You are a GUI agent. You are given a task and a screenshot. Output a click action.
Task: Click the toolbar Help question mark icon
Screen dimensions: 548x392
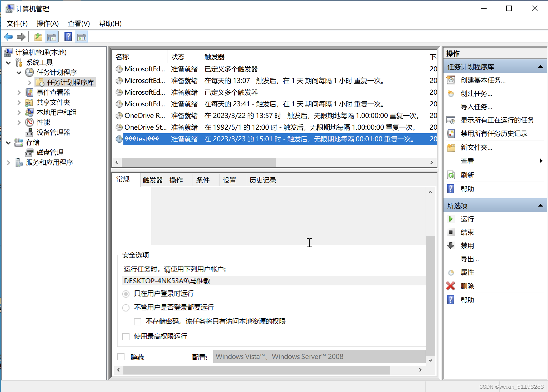coord(68,37)
